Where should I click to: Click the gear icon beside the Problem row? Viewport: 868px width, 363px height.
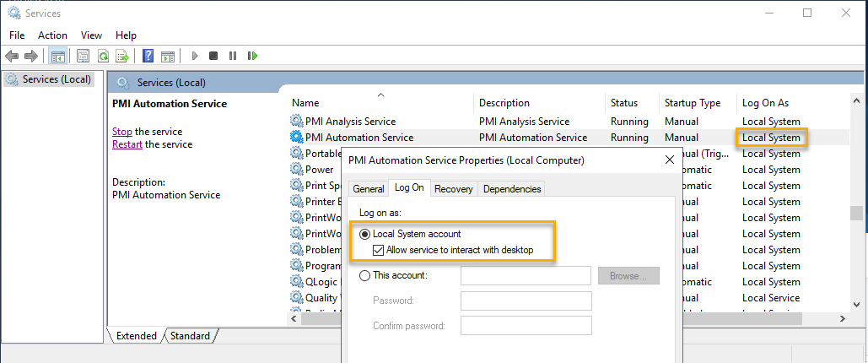(x=297, y=249)
